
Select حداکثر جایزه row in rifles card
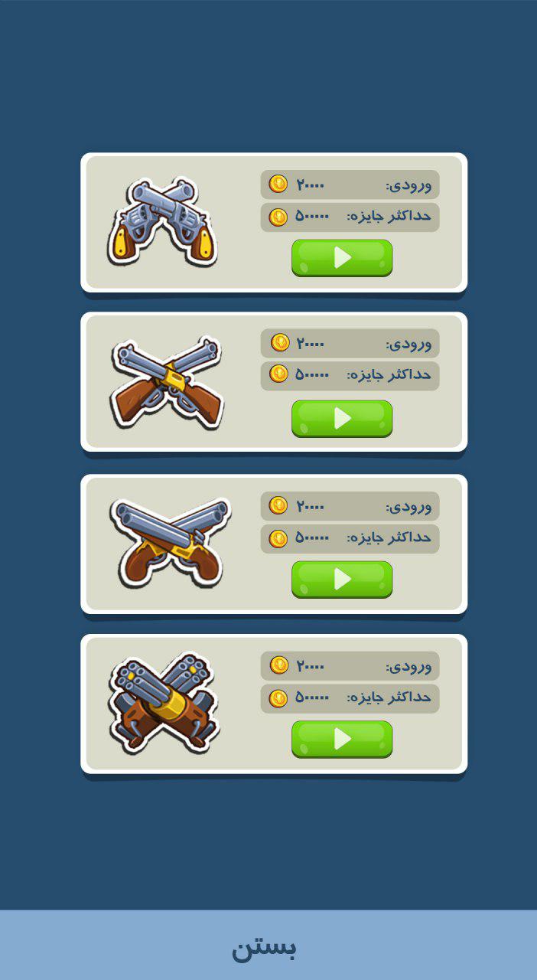point(350,375)
